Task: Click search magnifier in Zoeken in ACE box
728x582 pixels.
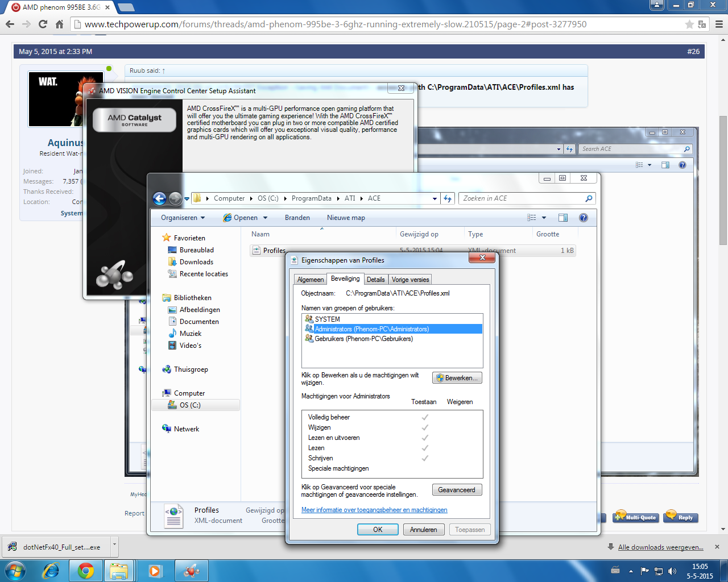Action: tap(589, 198)
